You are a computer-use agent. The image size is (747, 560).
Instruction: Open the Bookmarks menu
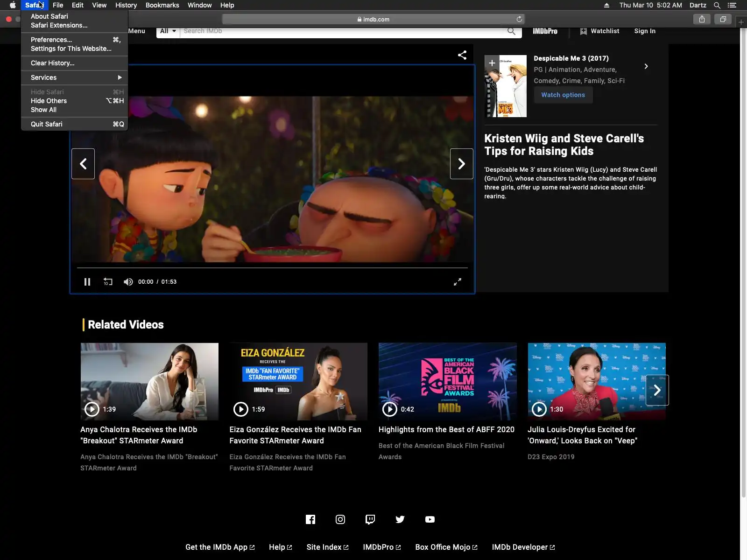click(162, 5)
